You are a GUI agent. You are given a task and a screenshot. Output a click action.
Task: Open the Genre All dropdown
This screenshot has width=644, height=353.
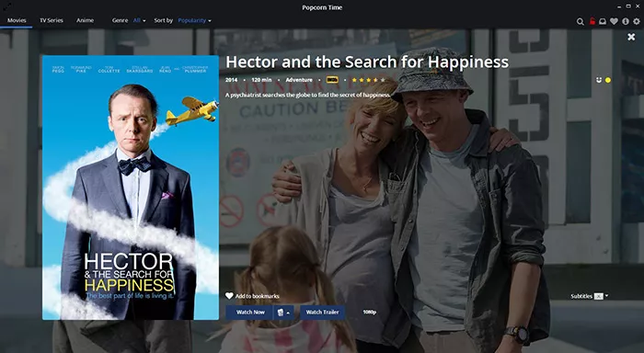[139, 20]
